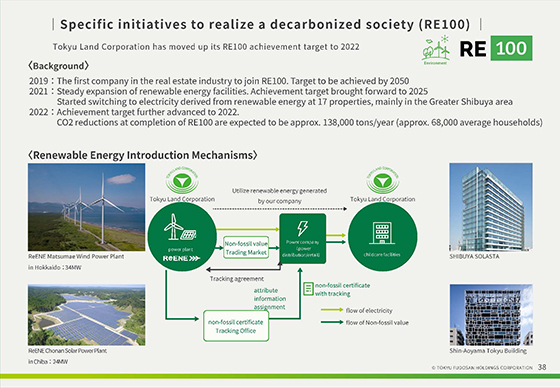Click the Tokyu Land Corporation logo above power plant
The height and width of the screenshot is (388, 560).
[x=182, y=180]
